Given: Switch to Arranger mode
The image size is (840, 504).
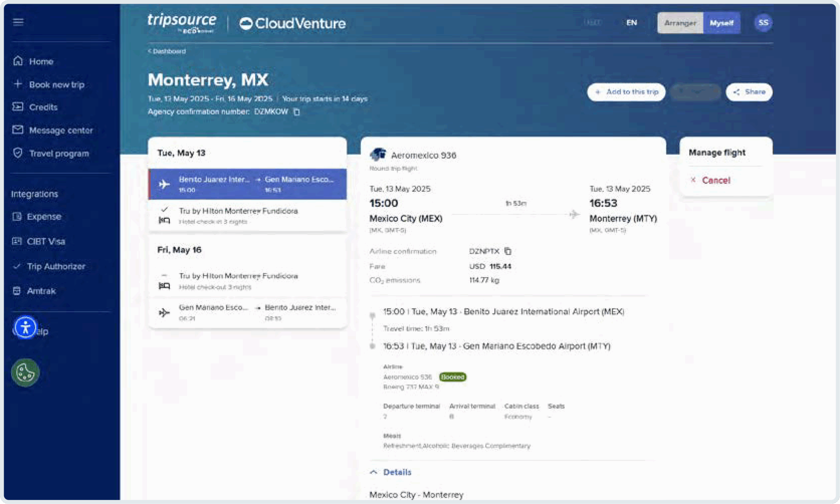Looking at the screenshot, I should pyautogui.click(x=680, y=23).
